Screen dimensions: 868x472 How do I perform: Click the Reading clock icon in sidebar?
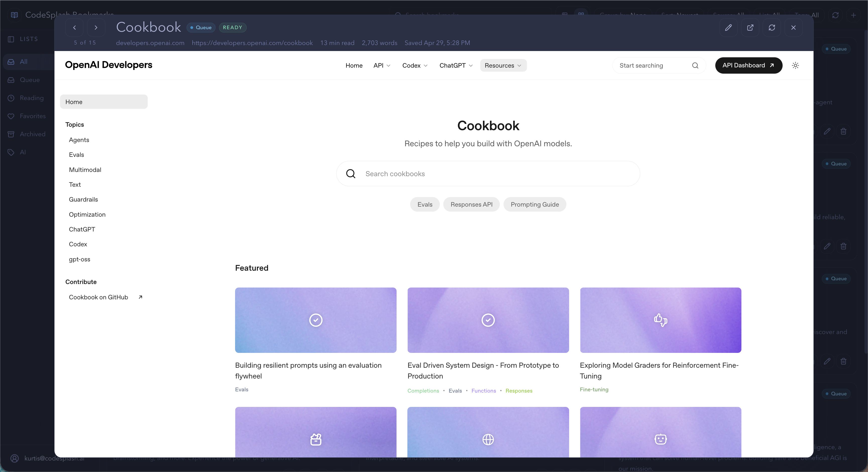tap(11, 98)
